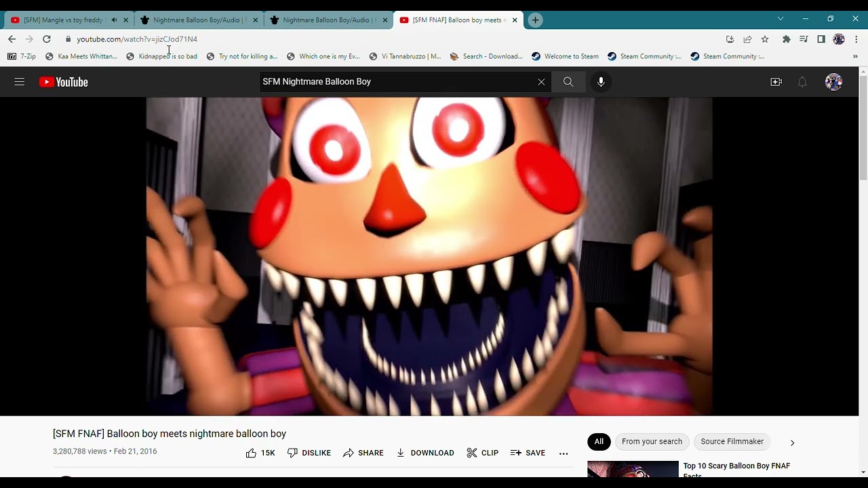The width and height of the screenshot is (868, 488).
Task: Select the From your search chip
Action: pos(652,442)
